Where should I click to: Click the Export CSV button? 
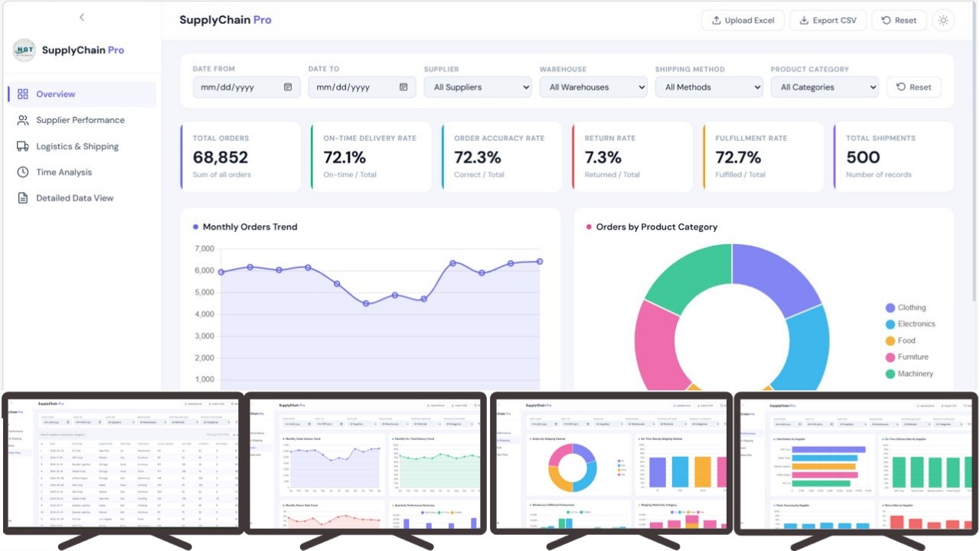coord(828,21)
